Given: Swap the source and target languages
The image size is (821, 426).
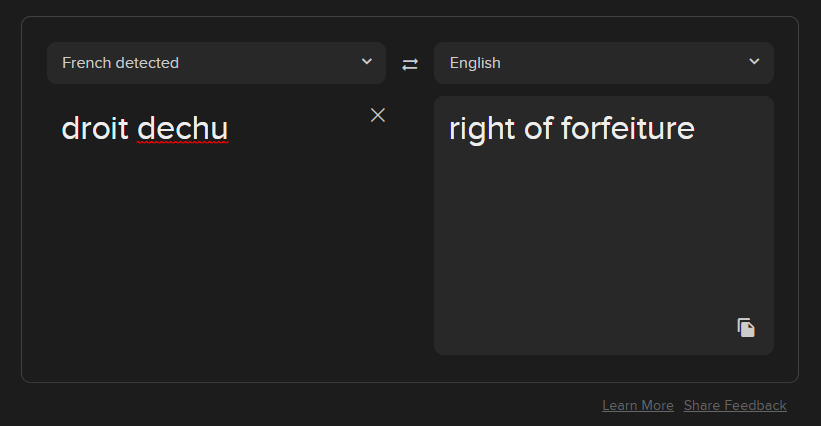Looking at the screenshot, I should 410,64.
